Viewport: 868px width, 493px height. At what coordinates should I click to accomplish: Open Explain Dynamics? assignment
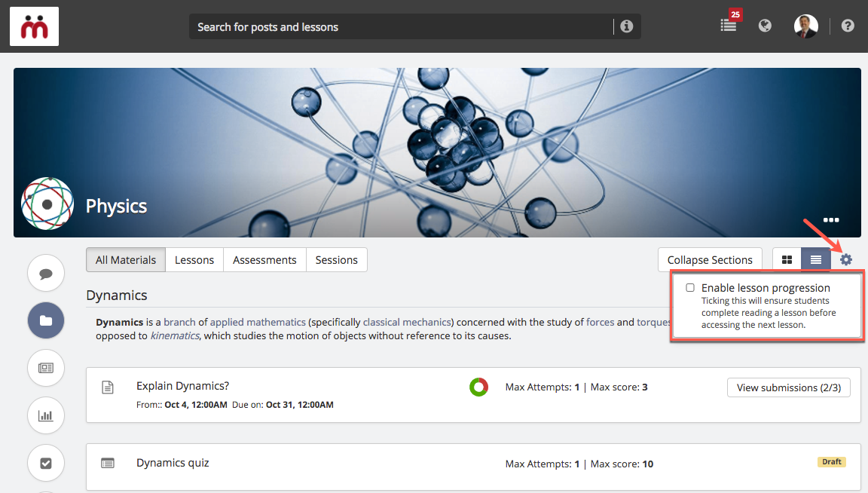182,386
